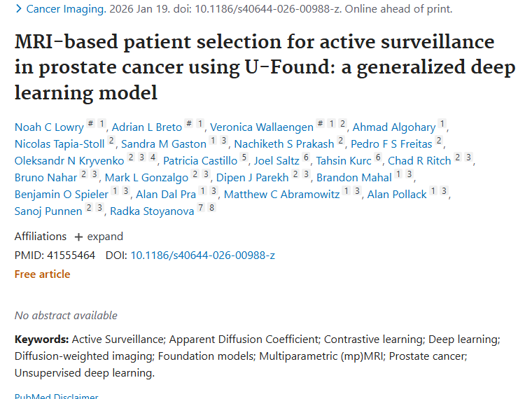Expand the Affiliations section

point(99,237)
